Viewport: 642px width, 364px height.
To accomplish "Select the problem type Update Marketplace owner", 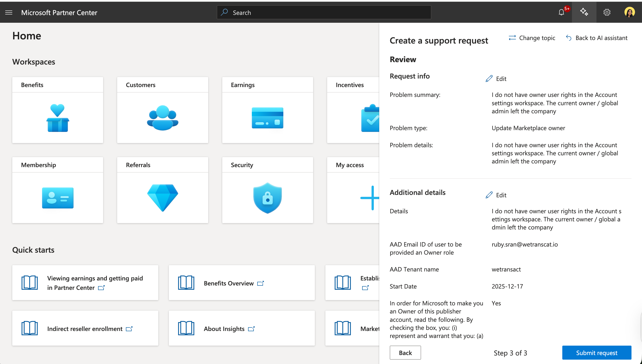I will pos(528,128).
